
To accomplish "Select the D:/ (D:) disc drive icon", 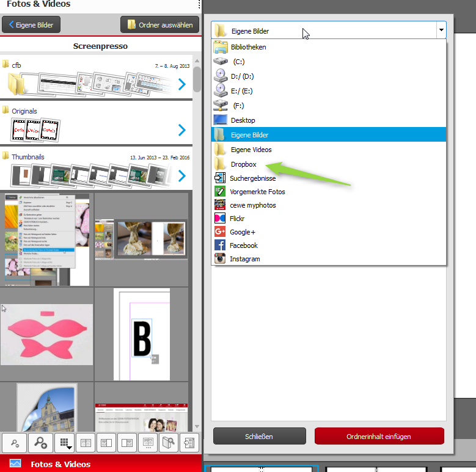I will 221,76.
